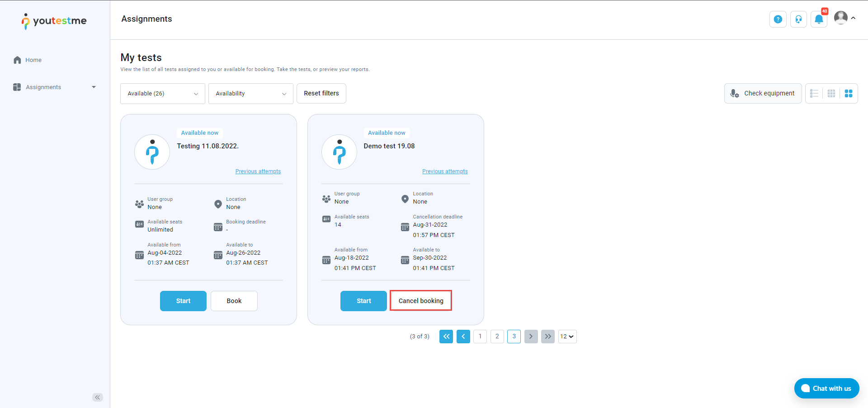The image size is (868, 408).
Task: Go to page 2 of results
Action: point(497,337)
